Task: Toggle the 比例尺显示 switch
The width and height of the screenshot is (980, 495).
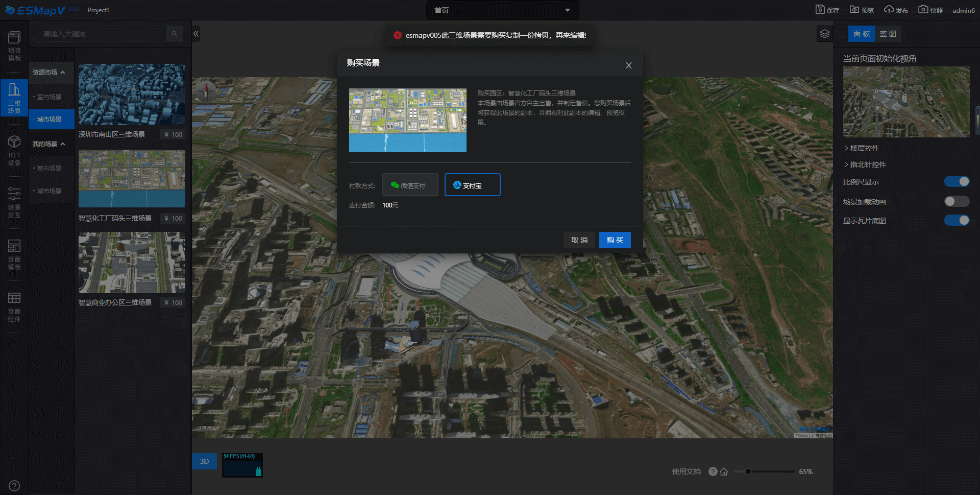Action: pyautogui.click(x=957, y=182)
